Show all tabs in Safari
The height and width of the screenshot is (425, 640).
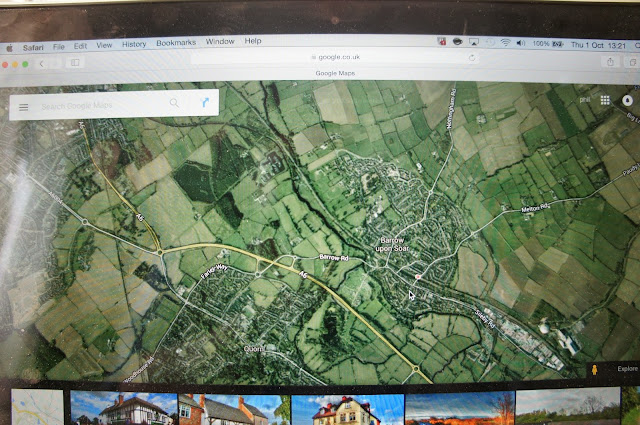pyautogui.click(x=632, y=62)
